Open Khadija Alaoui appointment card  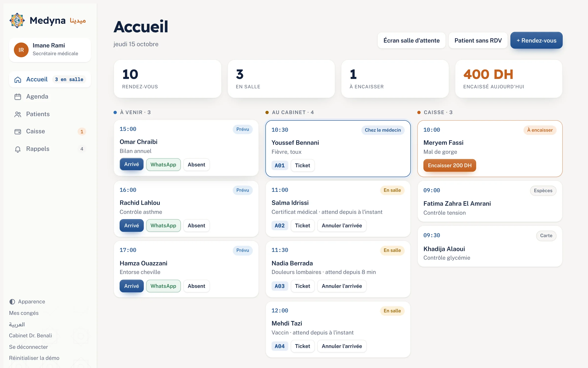coord(490,246)
